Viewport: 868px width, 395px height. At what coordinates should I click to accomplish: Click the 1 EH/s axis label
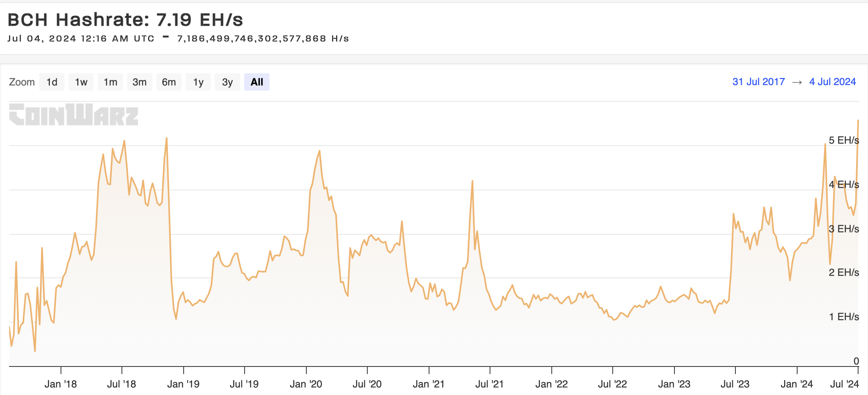click(844, 317)
